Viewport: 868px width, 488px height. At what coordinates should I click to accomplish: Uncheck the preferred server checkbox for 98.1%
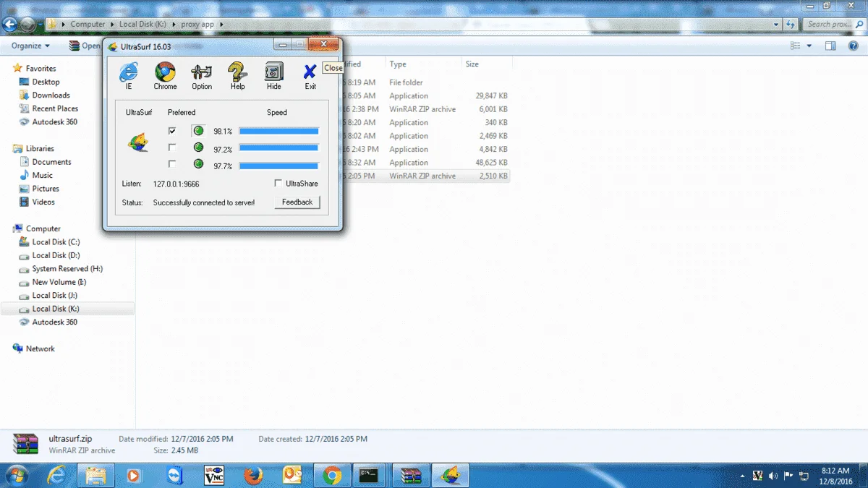(x=172, y=131)
